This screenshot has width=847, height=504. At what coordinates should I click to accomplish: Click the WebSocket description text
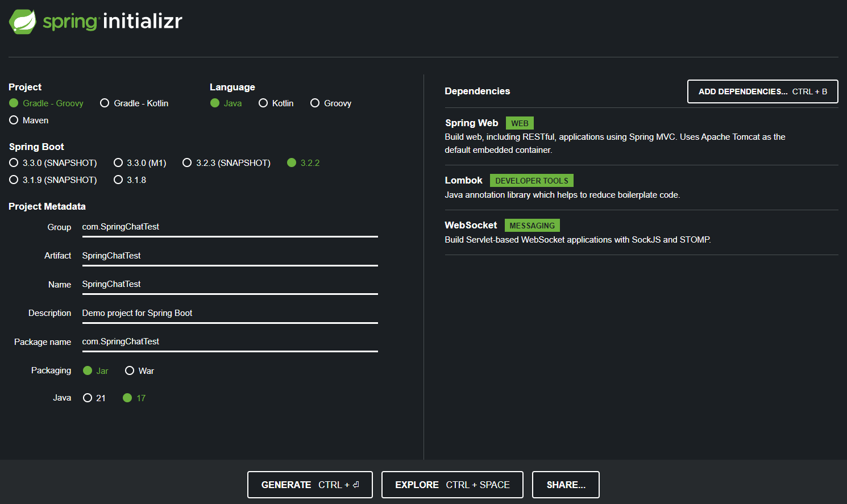pyautogui.click(x=578, y=240)
